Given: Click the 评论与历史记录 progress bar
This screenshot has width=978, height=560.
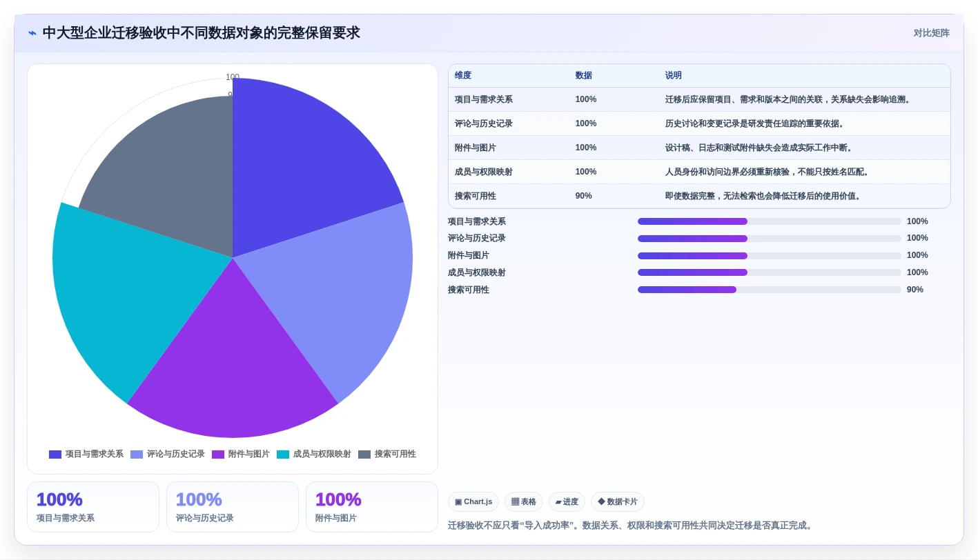Looking at the screenshot, I should tap(770, 239).
